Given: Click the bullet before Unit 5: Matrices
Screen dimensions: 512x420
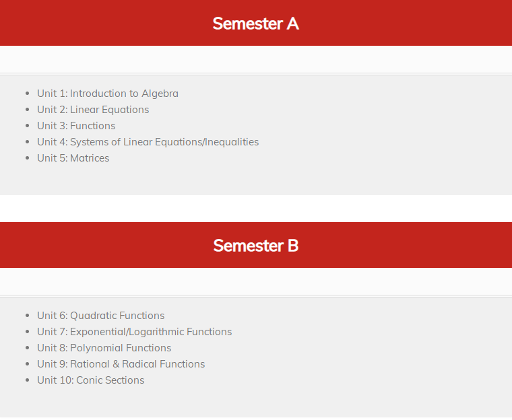Looking at the screenshot, I should 27,158.
